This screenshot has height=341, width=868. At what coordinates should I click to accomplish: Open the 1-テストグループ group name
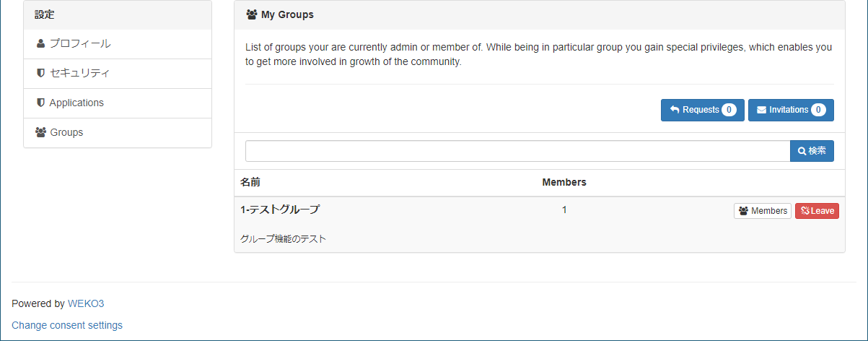280,210
